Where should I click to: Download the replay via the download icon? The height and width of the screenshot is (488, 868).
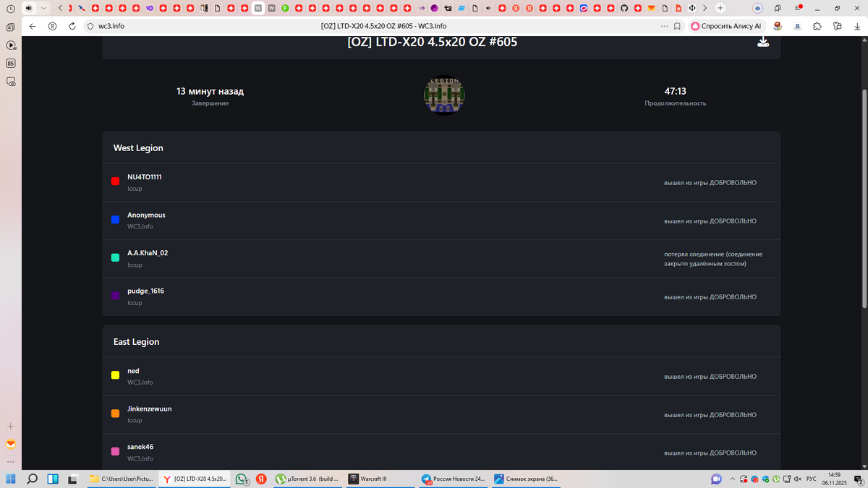click(x=762, y=42)
